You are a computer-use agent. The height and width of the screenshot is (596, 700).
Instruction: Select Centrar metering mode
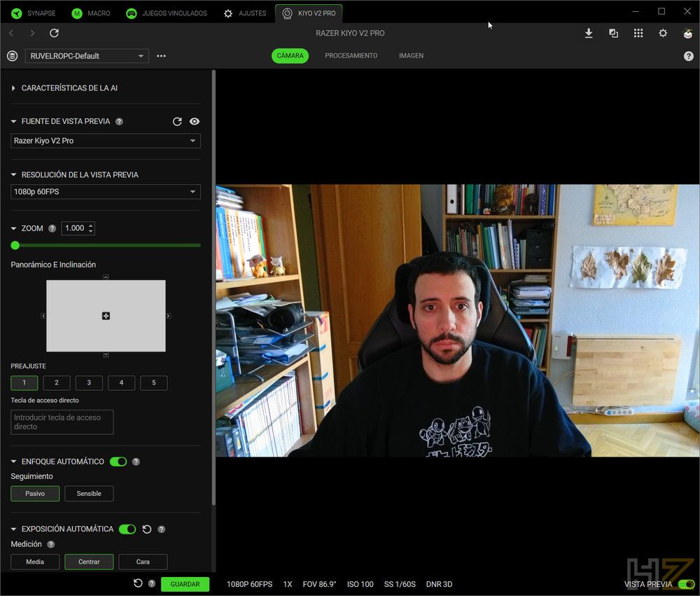(90, 562)
